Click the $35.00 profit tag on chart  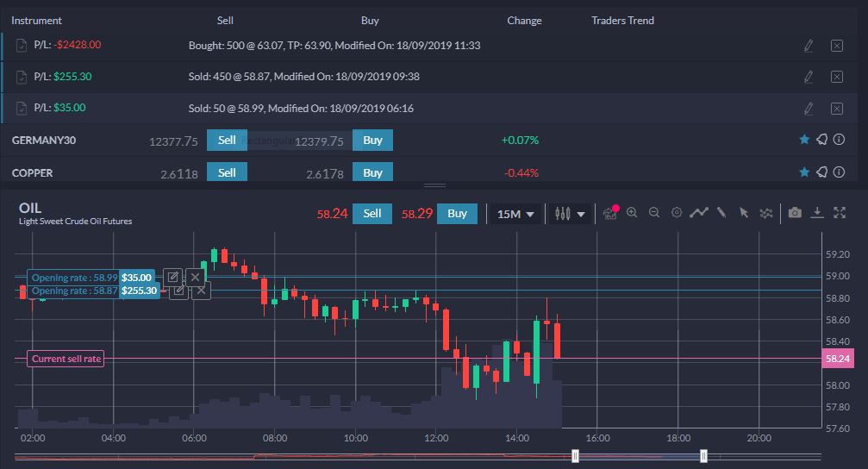(136, 278)
